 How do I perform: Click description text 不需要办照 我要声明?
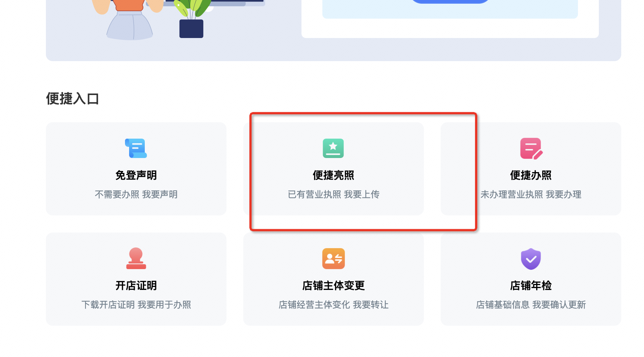pos(136,195)
